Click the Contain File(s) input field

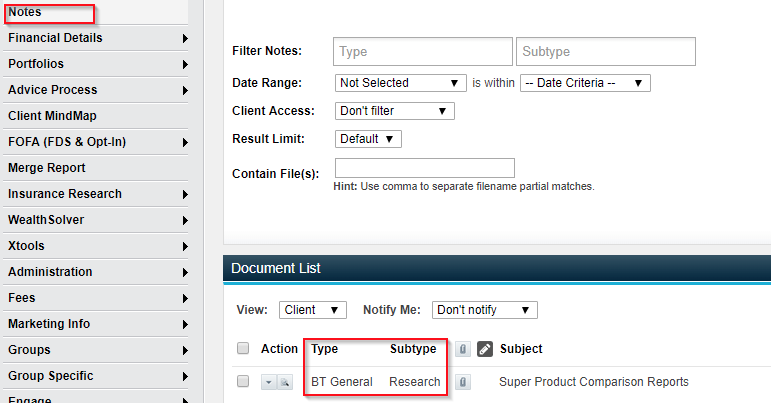[425, 168]
